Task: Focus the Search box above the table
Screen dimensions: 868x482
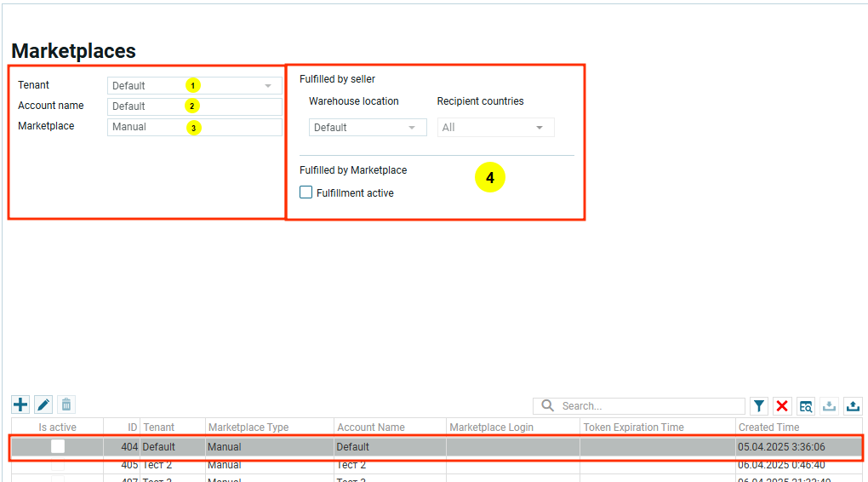Action: [x=647, y=406]
